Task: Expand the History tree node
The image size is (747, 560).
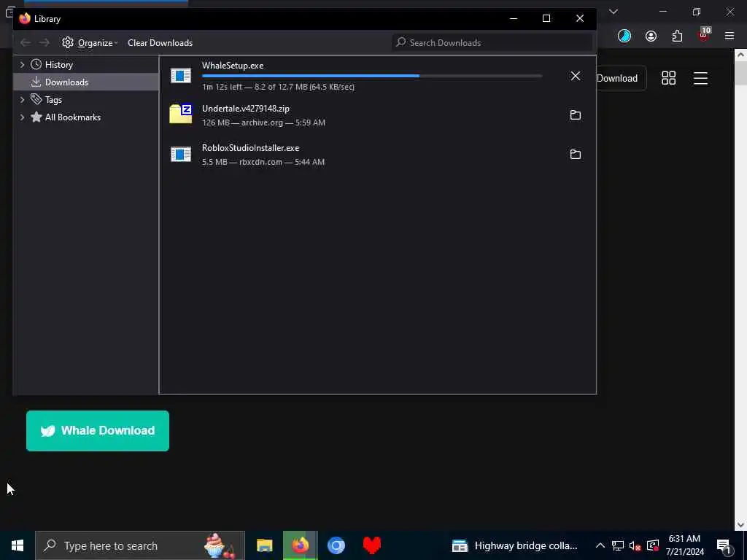Action: (22, 65)
